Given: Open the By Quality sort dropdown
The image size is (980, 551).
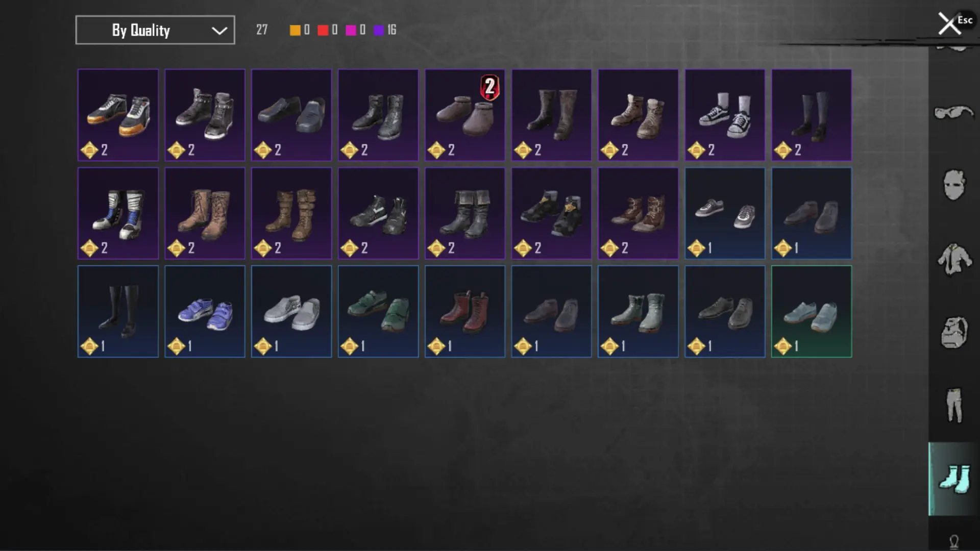Looking at the screenshot, I should click(155, 30).
